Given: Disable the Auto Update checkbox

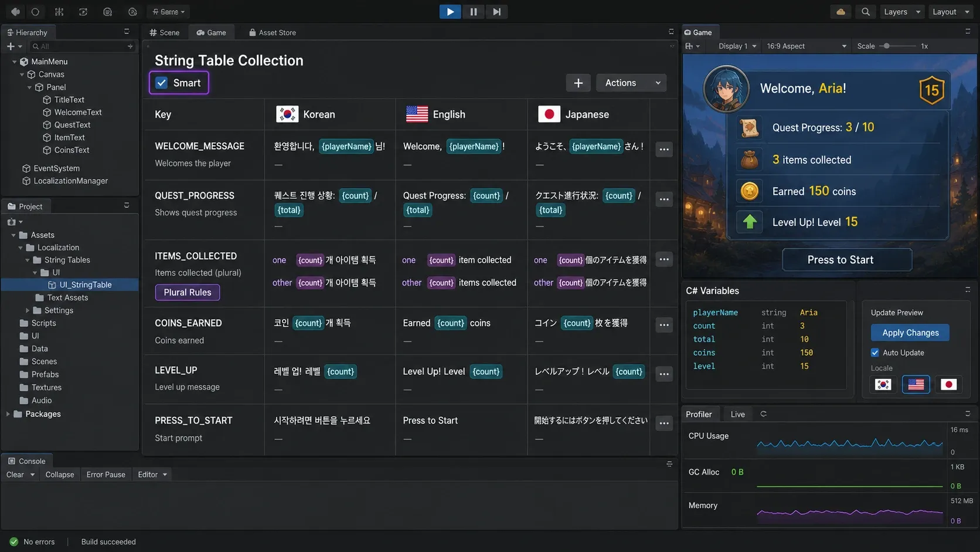Looking at the screenshot, I should point(874,353).
